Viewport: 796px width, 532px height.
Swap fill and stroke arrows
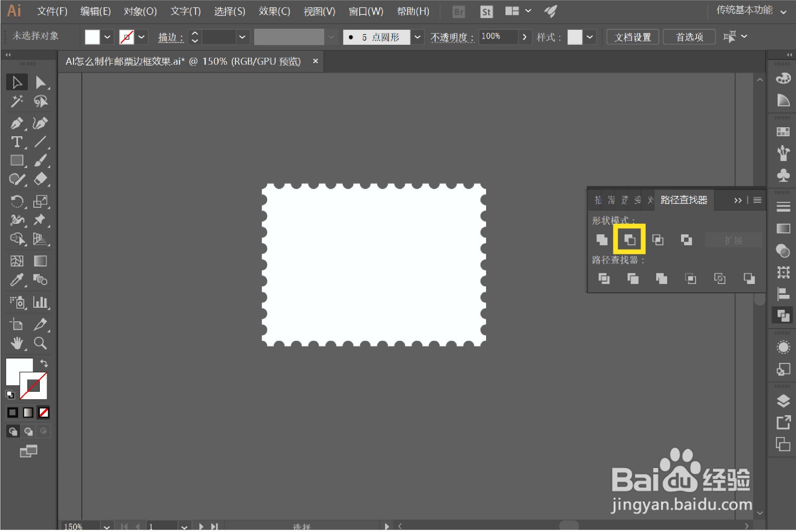44,363
